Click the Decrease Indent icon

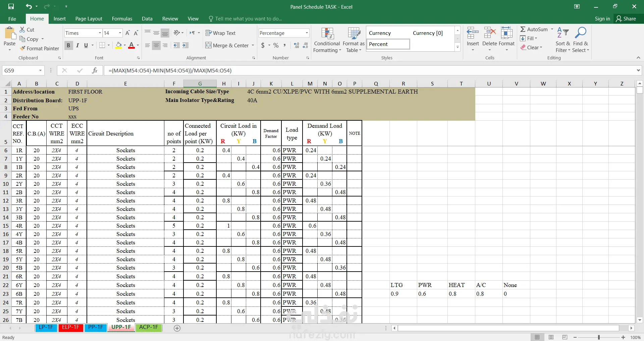coord(177,45)
